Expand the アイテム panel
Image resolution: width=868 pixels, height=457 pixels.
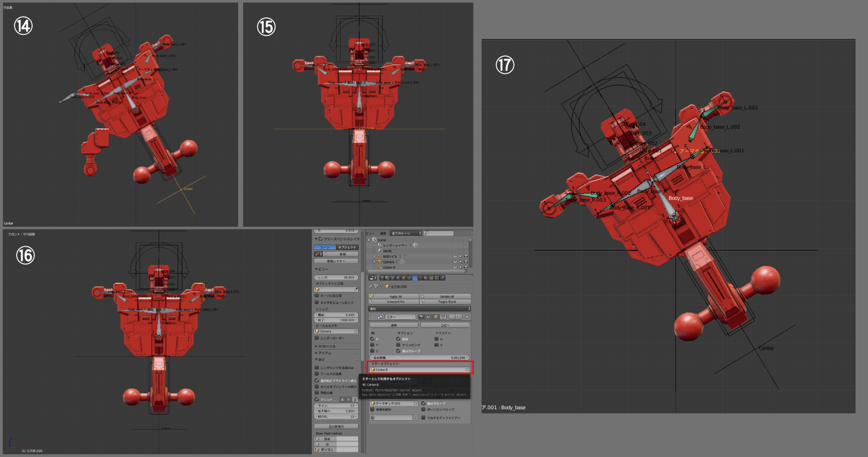(317, 353)
